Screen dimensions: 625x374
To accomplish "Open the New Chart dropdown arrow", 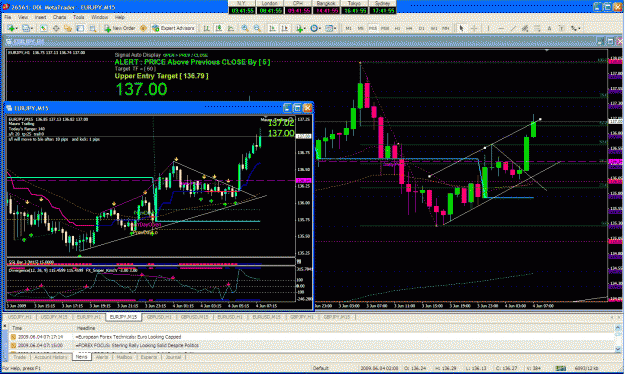I will (x=17, y=28).
